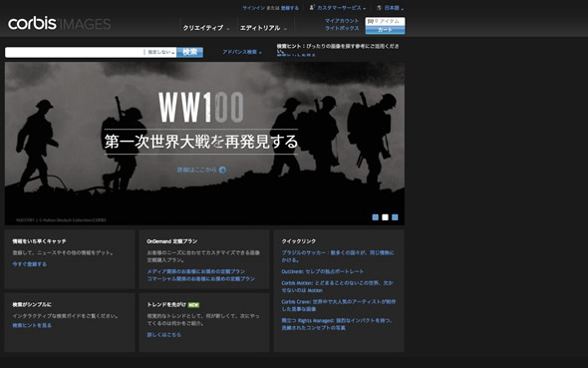
Task: Click the 検索がシンプルに heading
Action: [32, 304]
